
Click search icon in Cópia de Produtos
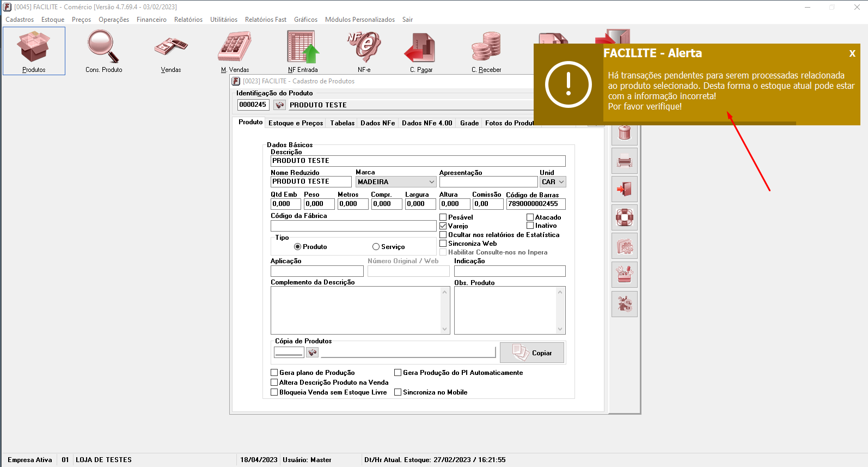pyautogui.click(x=312, y=353)
